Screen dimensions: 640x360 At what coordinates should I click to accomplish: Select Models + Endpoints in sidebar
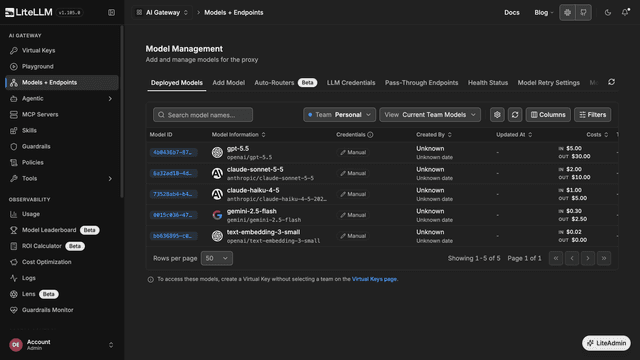tap(62, 82)
